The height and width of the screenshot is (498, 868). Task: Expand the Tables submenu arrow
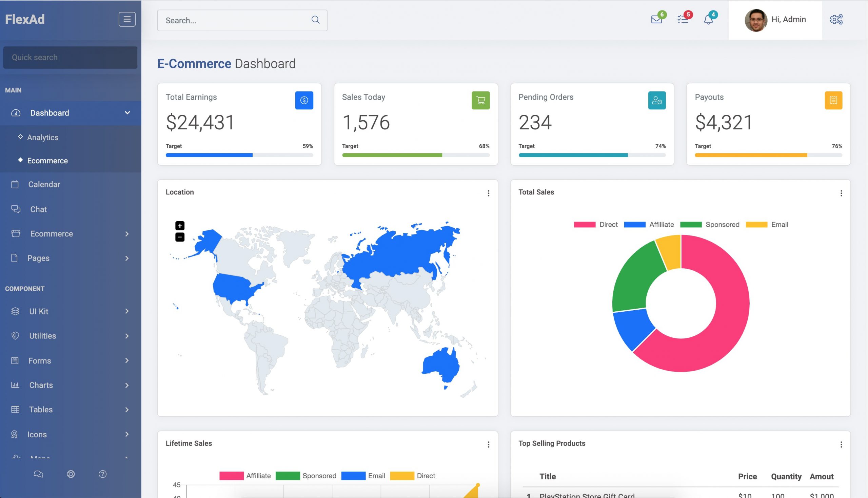click(x=127, y=410)
